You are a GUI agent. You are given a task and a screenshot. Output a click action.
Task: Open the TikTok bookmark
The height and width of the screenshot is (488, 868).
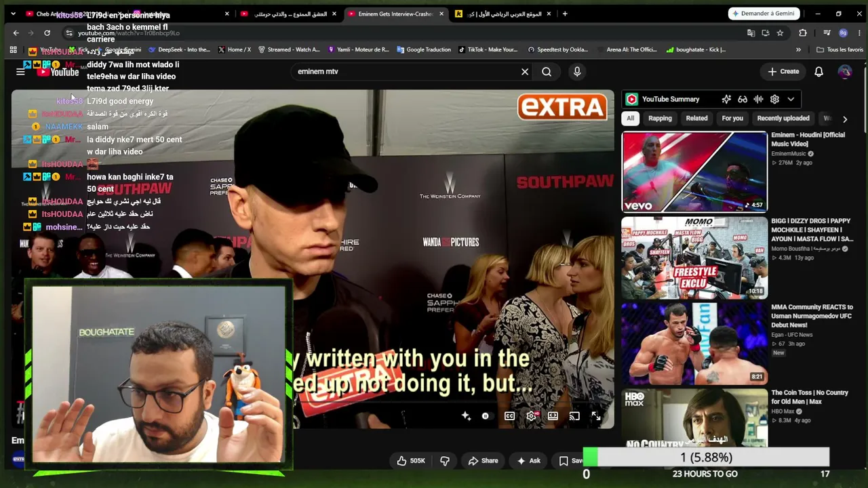tap(488, 49)
